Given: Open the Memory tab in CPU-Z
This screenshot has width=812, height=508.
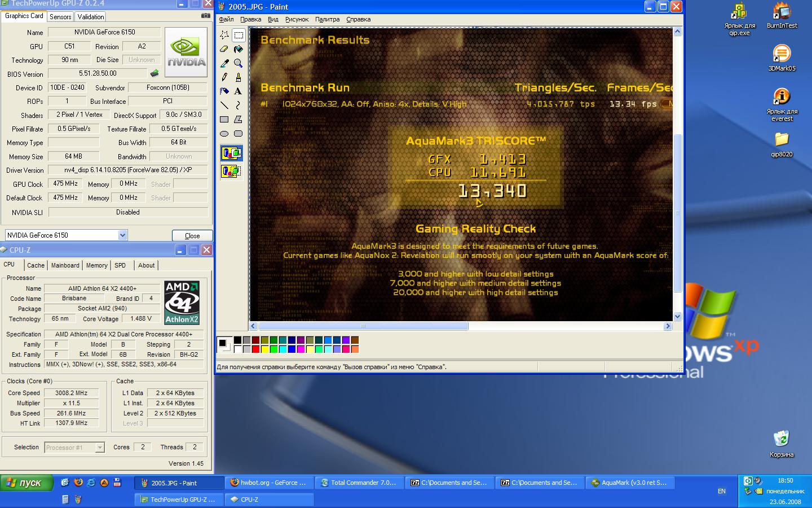Looking at the screenshot, I should pos(96,265).
